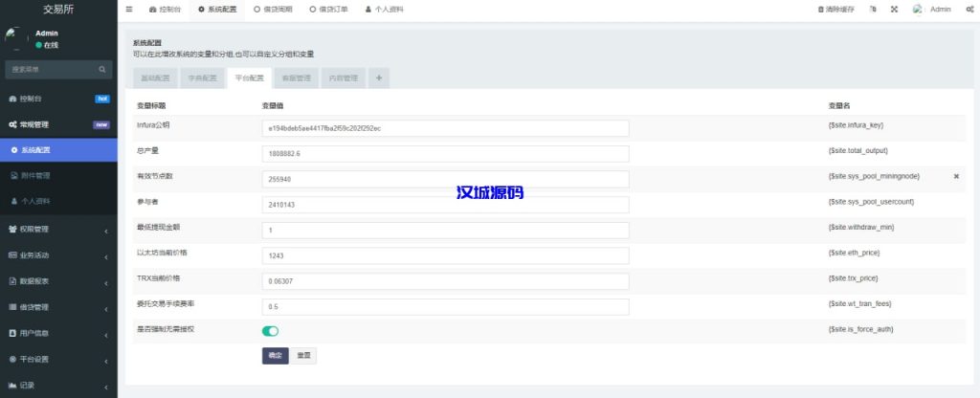Click the Admin username in the sidebar

[x=47, y=33]
